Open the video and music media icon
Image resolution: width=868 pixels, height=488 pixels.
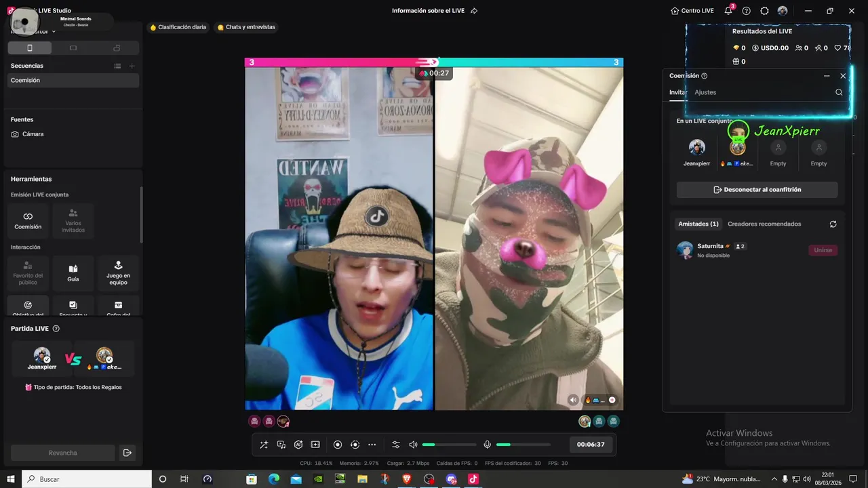pos(281,445)
